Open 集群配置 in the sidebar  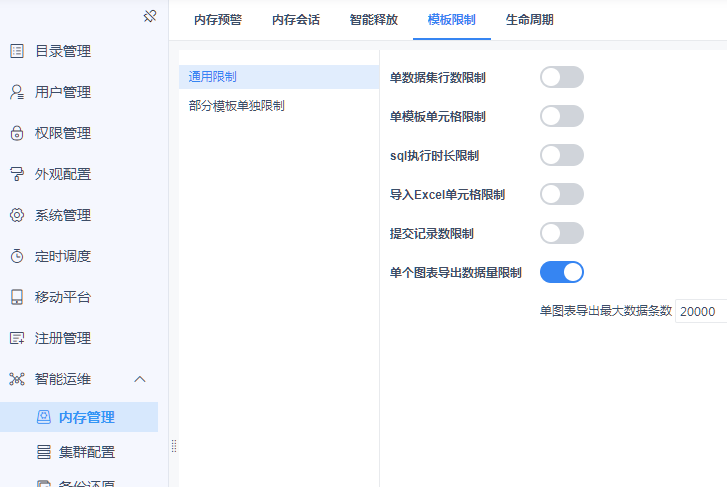pos(87,452)
